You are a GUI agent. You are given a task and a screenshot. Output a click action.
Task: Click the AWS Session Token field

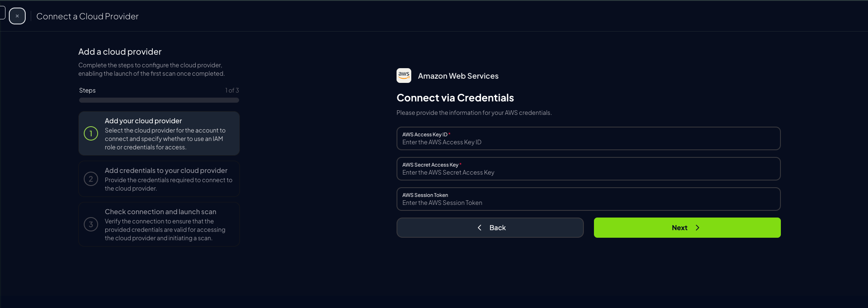588,199
